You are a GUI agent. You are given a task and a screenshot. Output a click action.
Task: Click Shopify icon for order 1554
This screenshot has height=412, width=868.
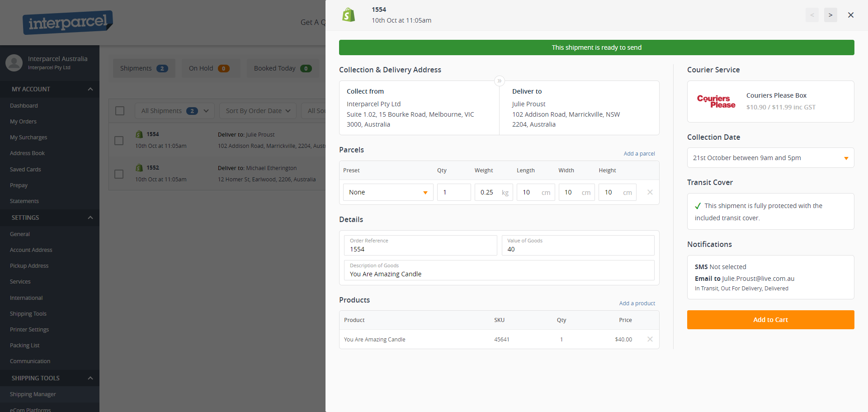coord(139,134)
